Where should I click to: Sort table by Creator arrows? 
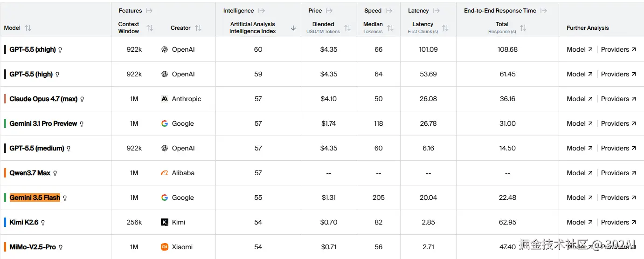[198, 28]
